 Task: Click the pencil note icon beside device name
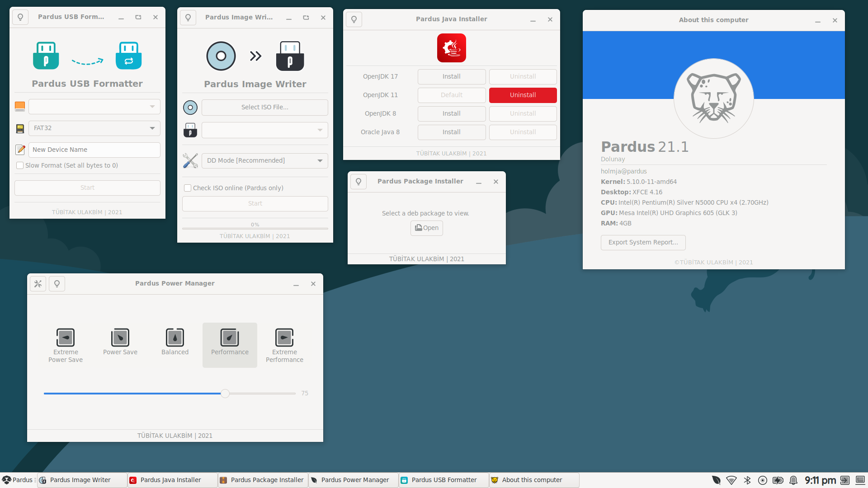[x=20, y=150]
